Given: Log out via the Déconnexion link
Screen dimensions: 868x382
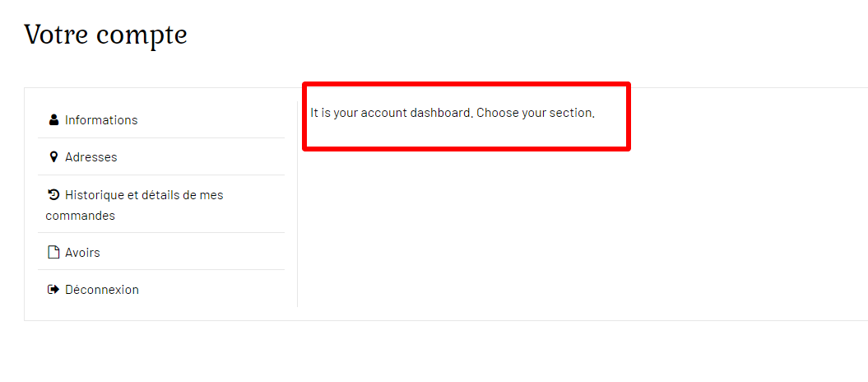Looking at the screenshot, I should tap(102, 290).
